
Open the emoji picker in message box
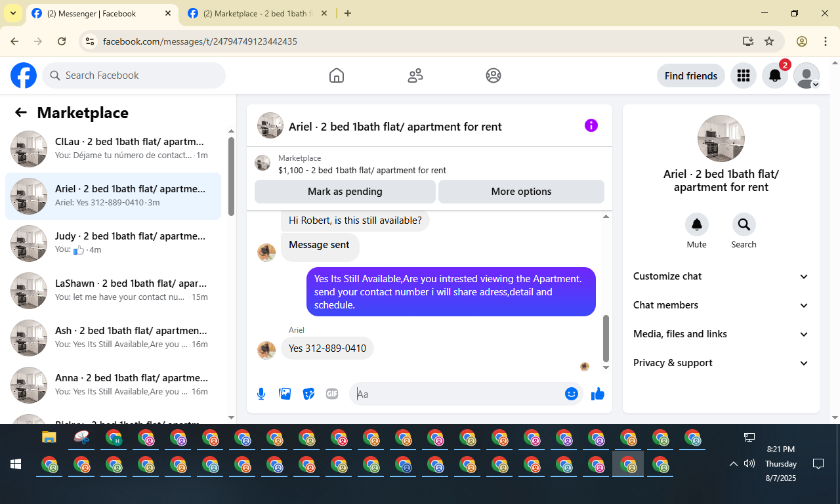click(572, 394)
